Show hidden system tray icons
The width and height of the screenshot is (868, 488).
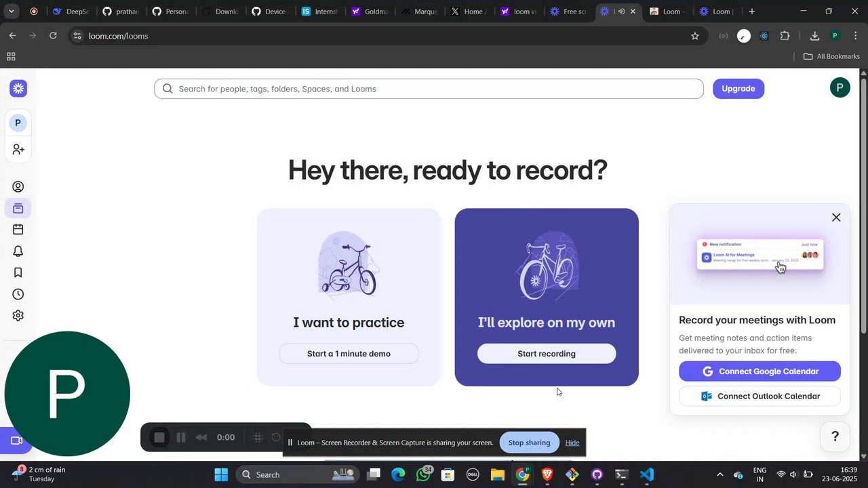(719, 474)
